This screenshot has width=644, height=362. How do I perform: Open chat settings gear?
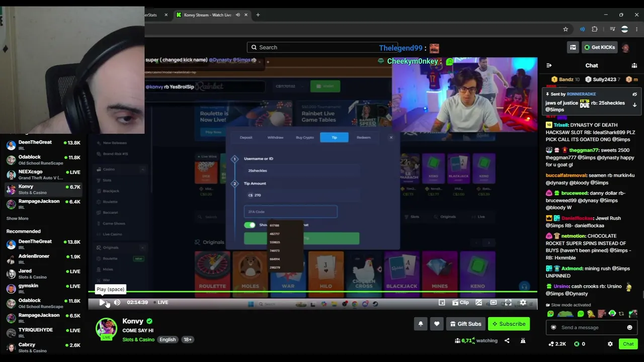click(610, 344)
